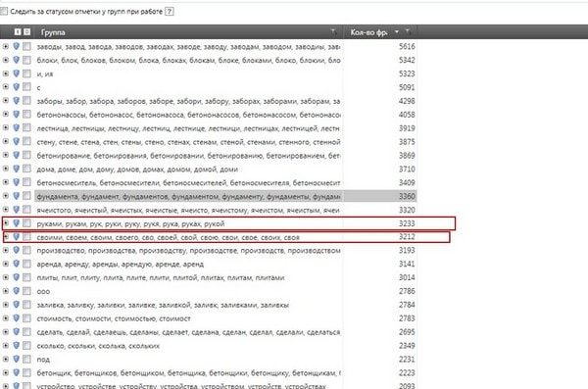Expand the фундамента group row
This screenshot has height=389, width=588.
pos(6,196)
